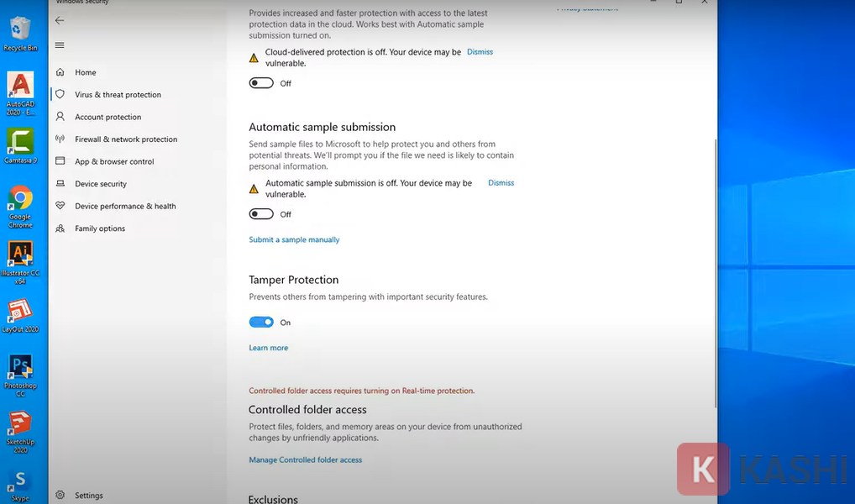This screenshot has width=855, height=504.
Task: Open the hamburger navigation menu
Action: 60,45
